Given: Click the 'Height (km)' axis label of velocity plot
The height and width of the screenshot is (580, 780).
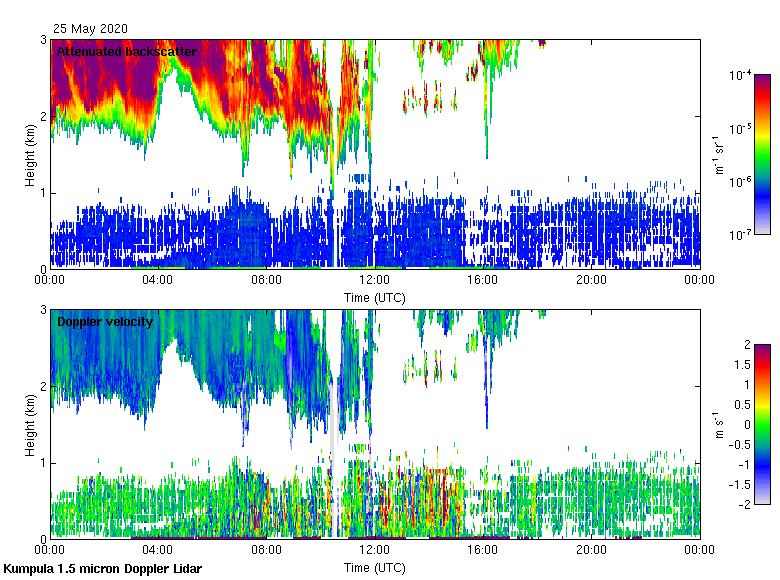Looking at the screenshot, I should 30,425.
